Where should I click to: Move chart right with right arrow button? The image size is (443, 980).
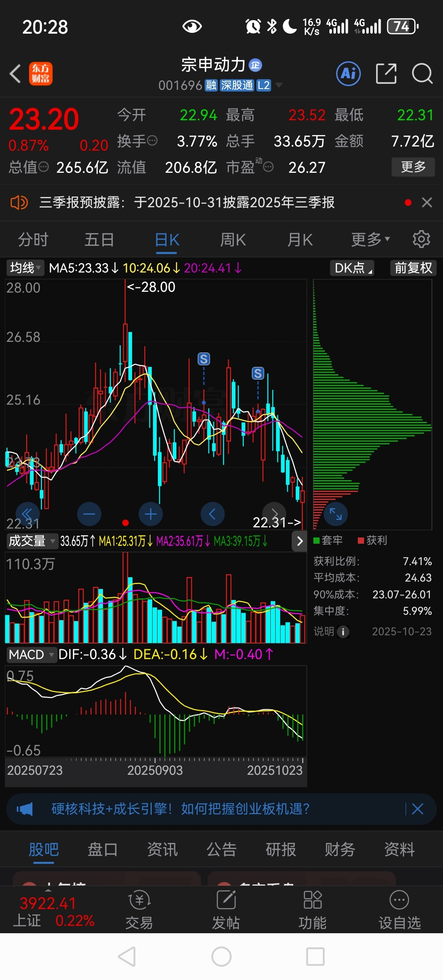point(274,514)
